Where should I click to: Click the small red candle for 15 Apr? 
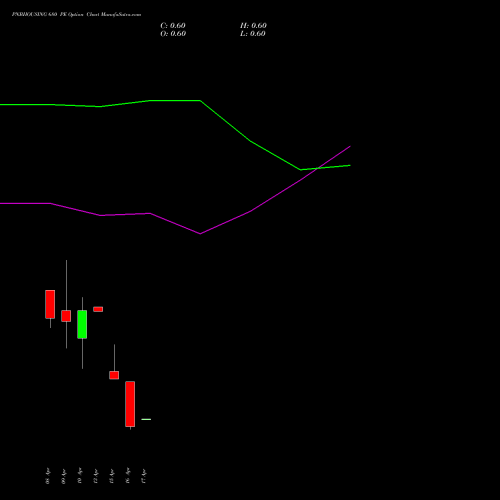(x=114, y=375)
